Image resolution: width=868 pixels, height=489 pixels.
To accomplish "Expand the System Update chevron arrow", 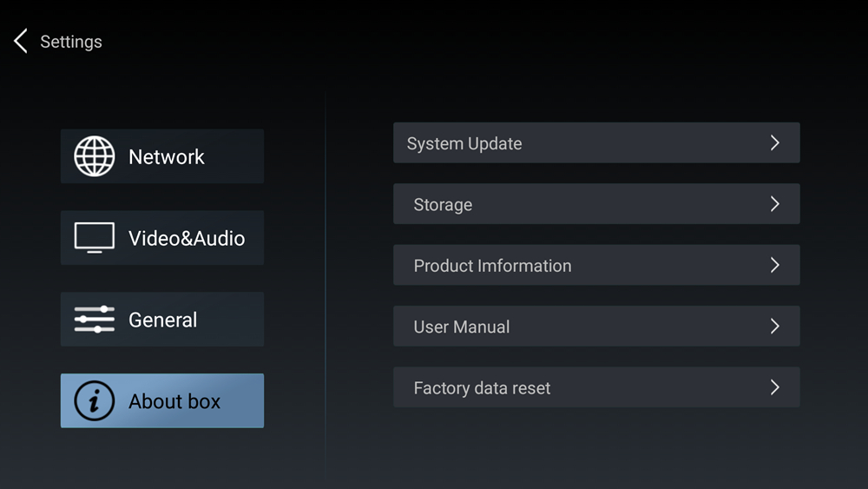I will 775,143.
